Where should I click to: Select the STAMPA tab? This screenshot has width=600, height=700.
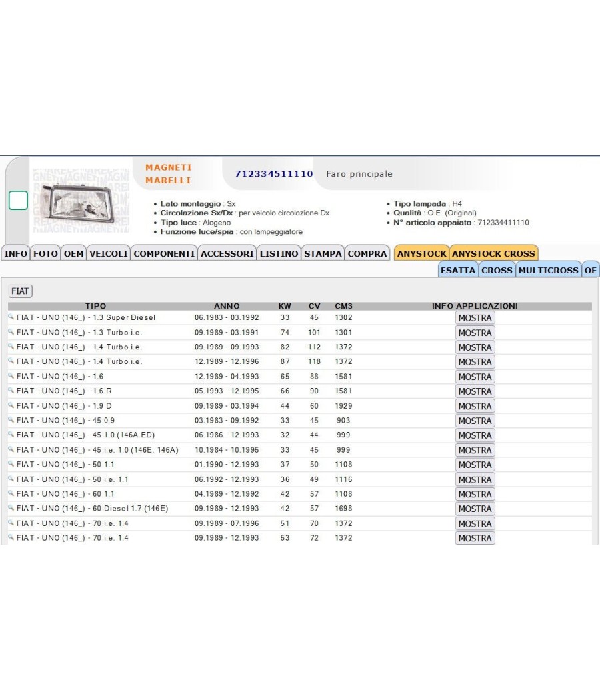(x=323, y=253)
